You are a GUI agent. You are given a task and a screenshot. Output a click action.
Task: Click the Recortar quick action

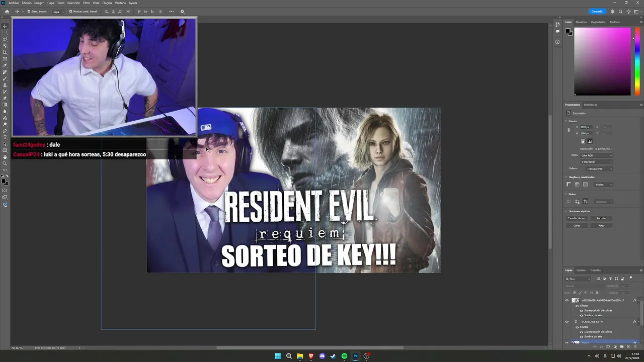tap(601, 218)
